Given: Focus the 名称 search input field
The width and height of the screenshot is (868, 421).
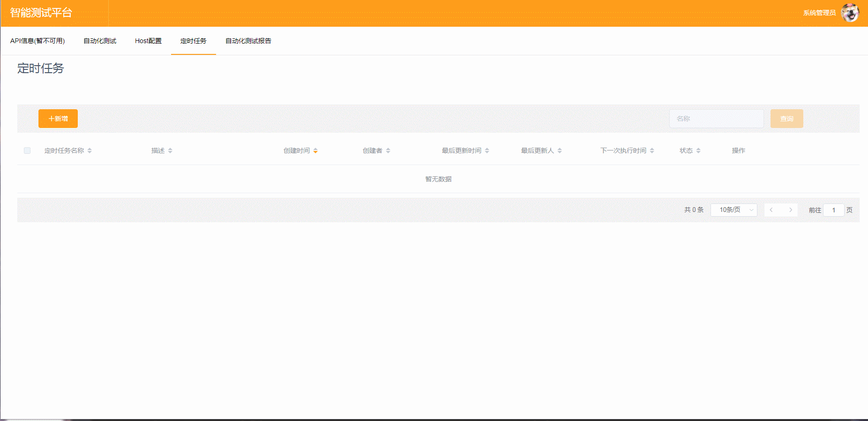Looking at the screenshot, I should [717, 119].
